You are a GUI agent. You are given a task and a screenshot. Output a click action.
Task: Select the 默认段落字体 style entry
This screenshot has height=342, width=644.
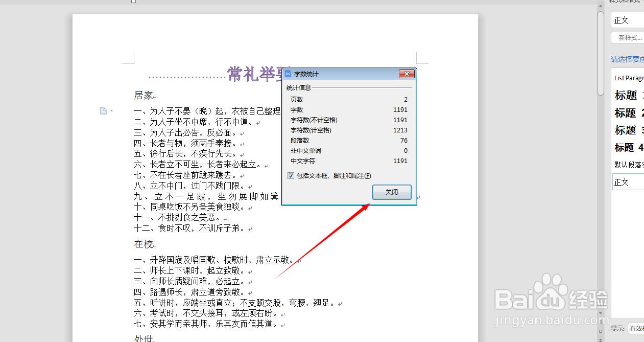pos(628,164)
